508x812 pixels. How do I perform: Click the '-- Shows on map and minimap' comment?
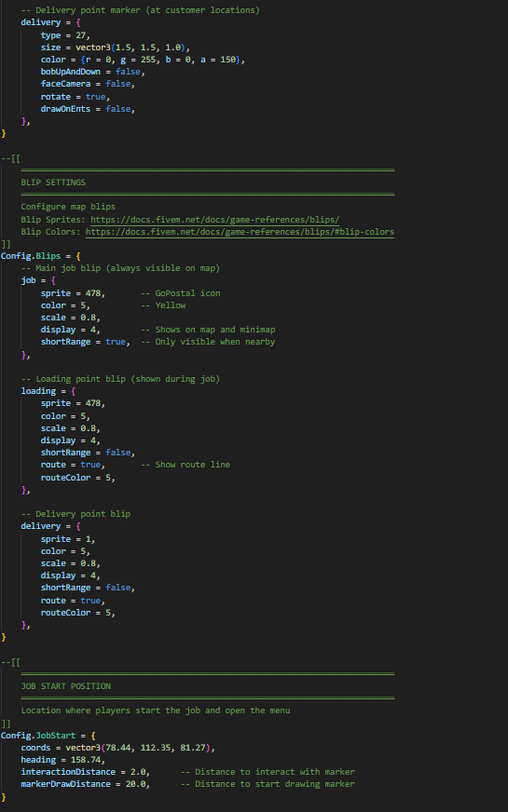(208, 330)
